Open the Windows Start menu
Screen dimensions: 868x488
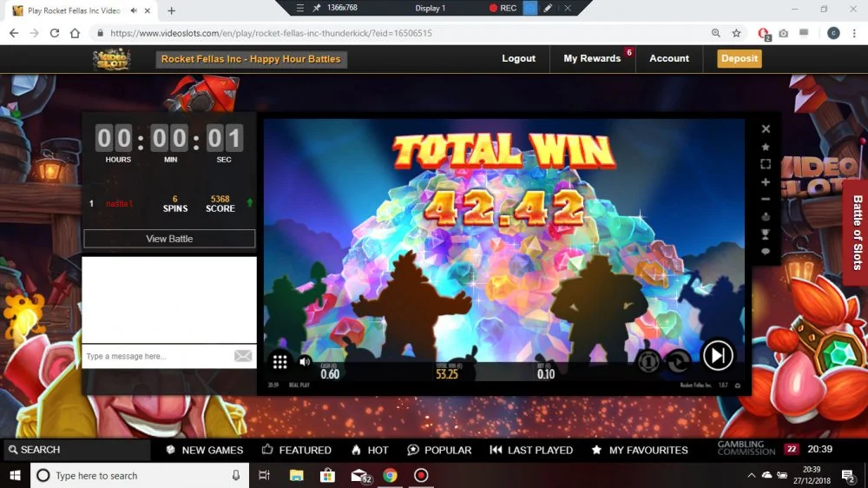tap(15, 475)
